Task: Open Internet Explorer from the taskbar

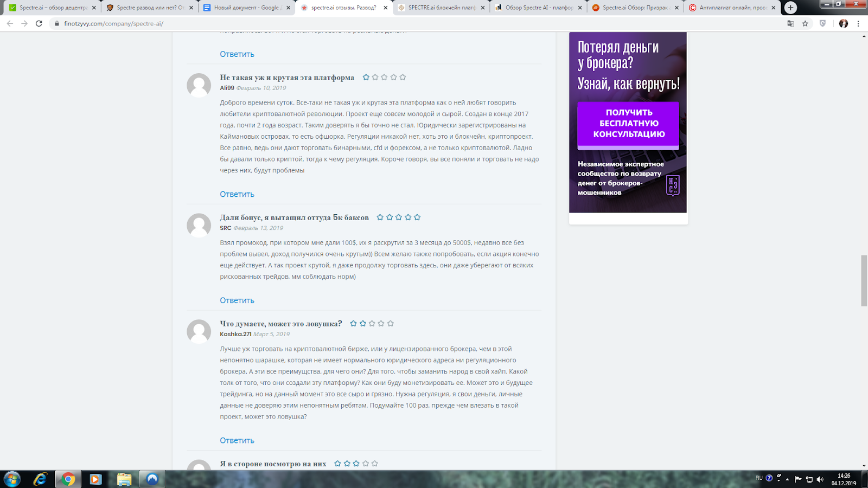Action: pos(40,479)
